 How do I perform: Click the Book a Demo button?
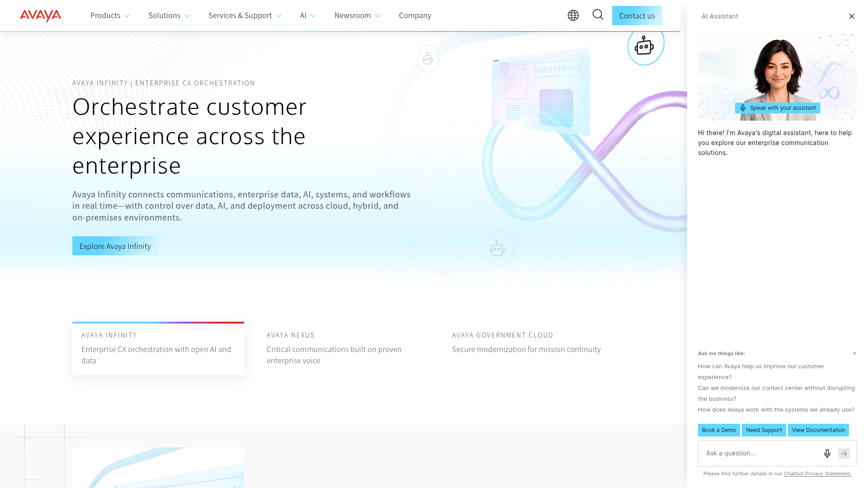[x=719, y=430]
